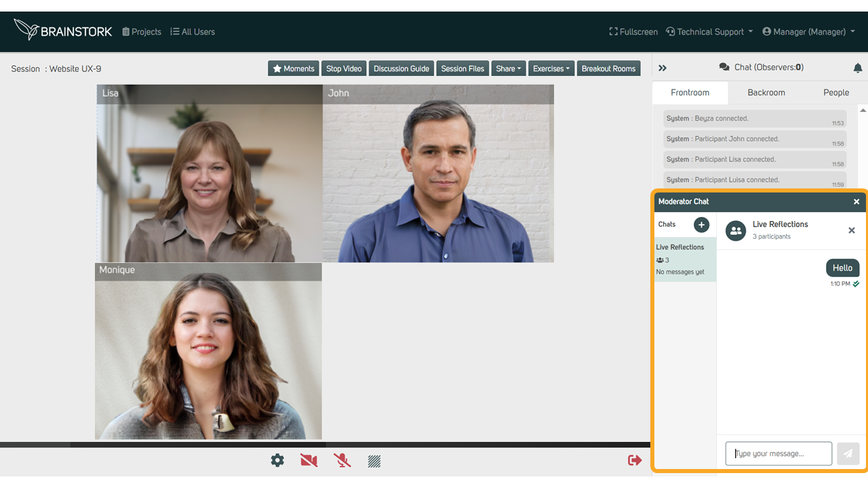Toggle the muted microphone icon
Image resolution: width=868 pixels, height=488 pixels.
point(342,460)
